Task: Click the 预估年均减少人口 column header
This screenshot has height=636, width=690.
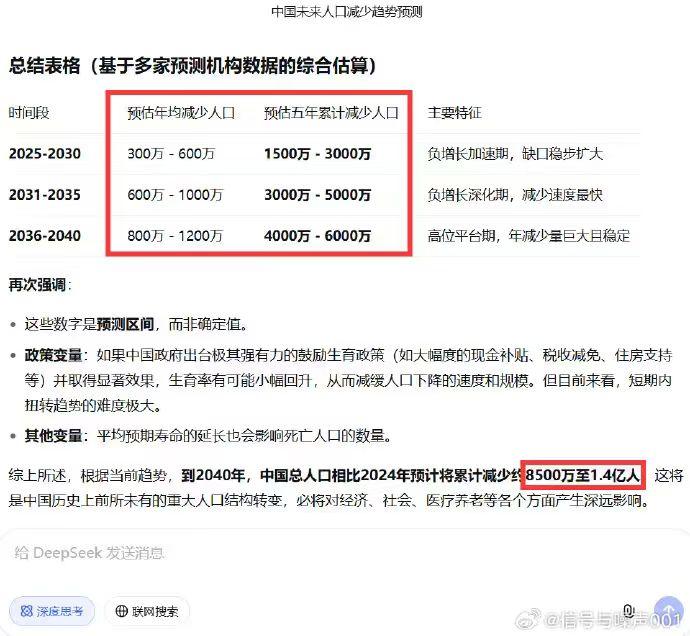Action: coord(181,113)
